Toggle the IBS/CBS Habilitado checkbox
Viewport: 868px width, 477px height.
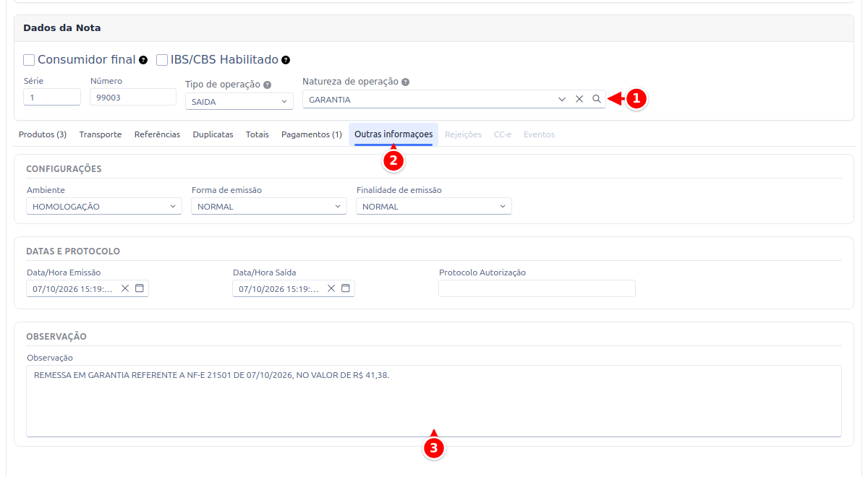pyautogui.click(x=162, y=60)
